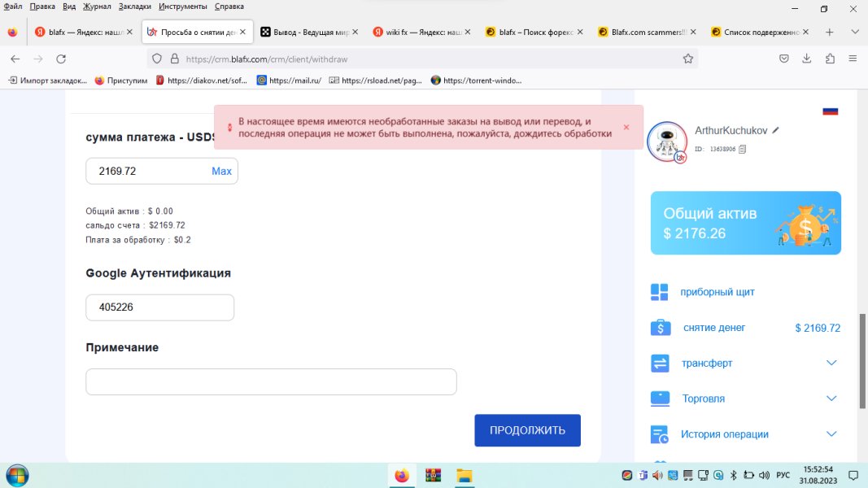Click the tracking protection shield icon

coord(157,59)
